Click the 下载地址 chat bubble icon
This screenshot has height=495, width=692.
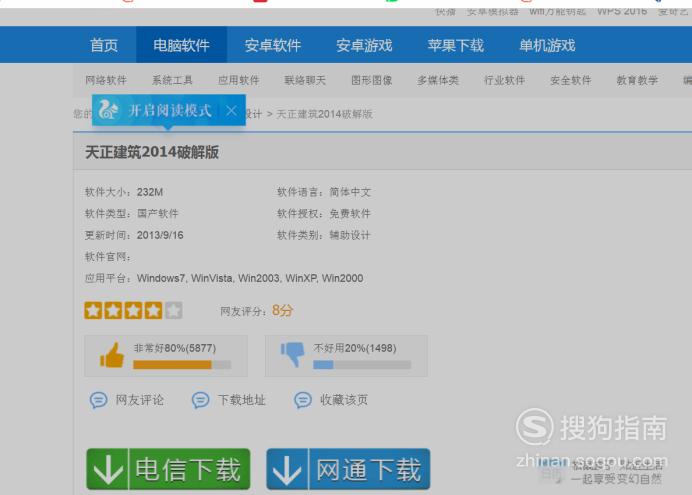tap(200, 400)
